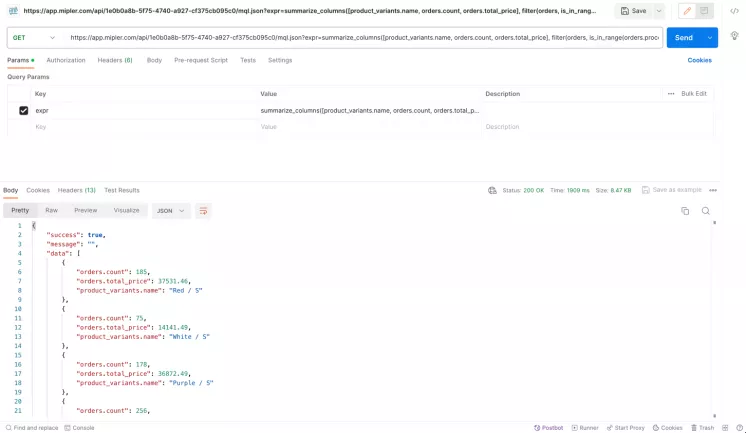The width and height of the screenshot is (746, 433).
Task: Open the Headers (6) request tab
Action: click(115, 60)
